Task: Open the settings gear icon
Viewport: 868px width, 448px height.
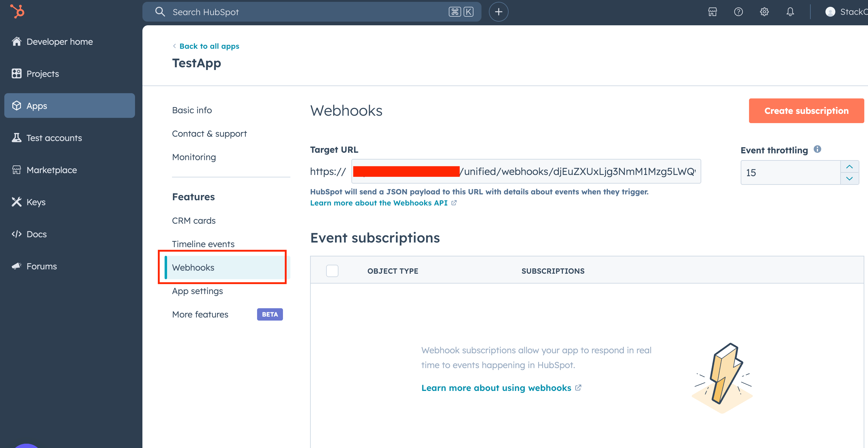Action: (x=764, y=12)
